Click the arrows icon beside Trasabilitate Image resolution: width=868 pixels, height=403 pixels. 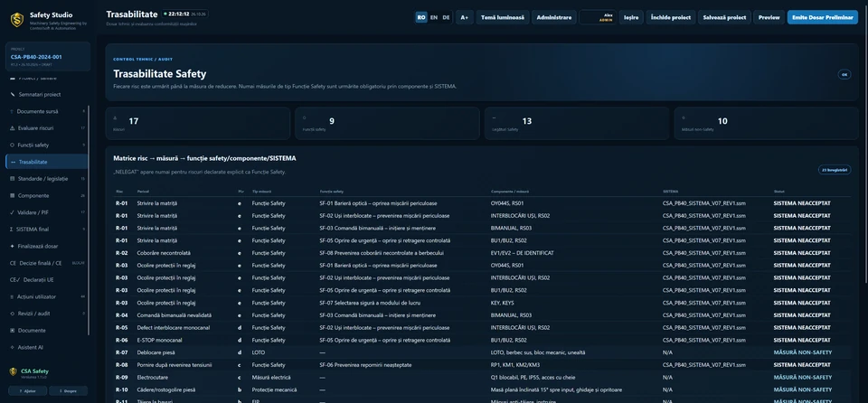tap(13, 163)
